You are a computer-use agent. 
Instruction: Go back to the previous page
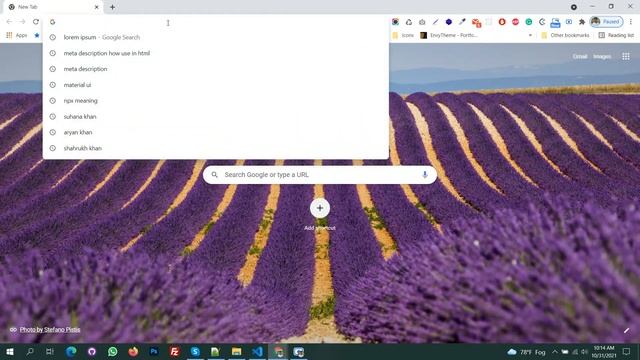[x=9, y=22]
